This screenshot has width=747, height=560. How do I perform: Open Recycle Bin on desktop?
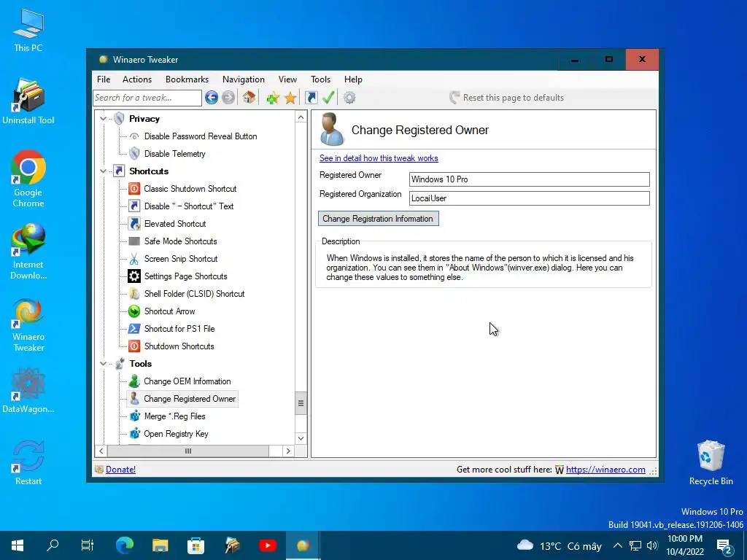pyautogui.click(x=711, y=463)
